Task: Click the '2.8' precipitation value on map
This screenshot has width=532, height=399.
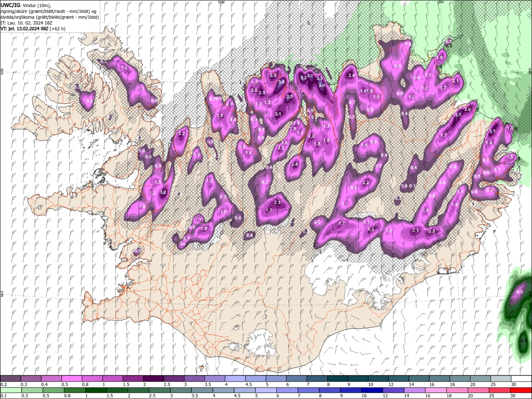Action: [x=295, y=164]
